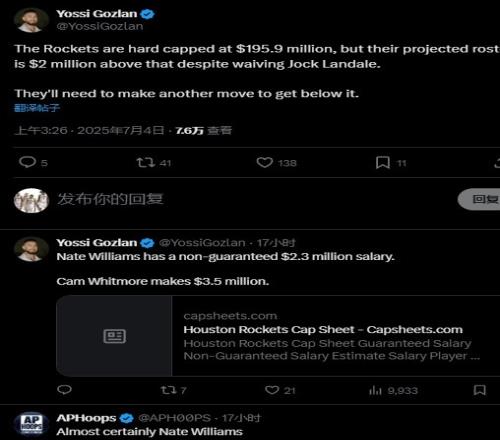Click Yossi Gozlan verified badge on main post
The height and width of the screenshot is (440, 500).
(147, 14)
